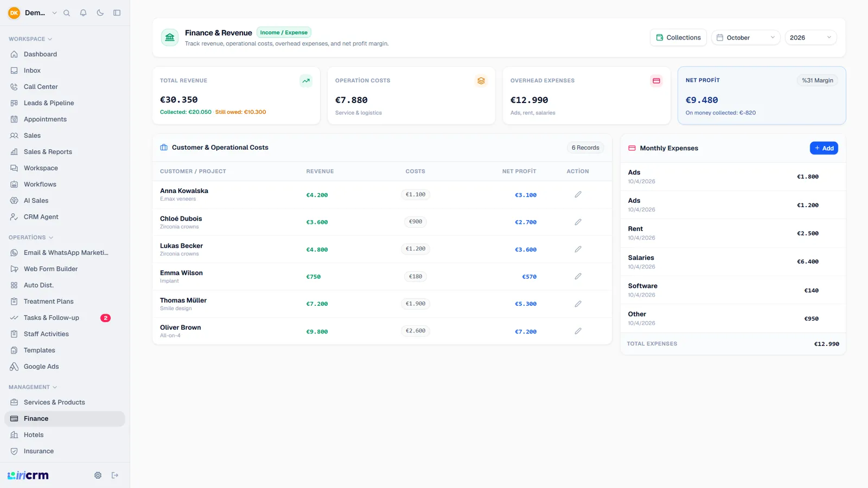Click the Income / Expense badge
The image size is (868, 488).
(x=284, y=33)
